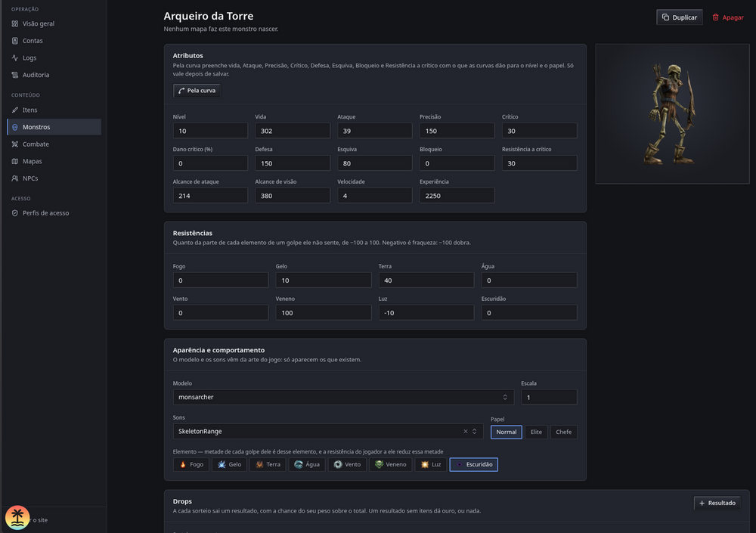Click the Alcance de visão field
Viewport: 756px width, 533px height.
pos(293,195)
